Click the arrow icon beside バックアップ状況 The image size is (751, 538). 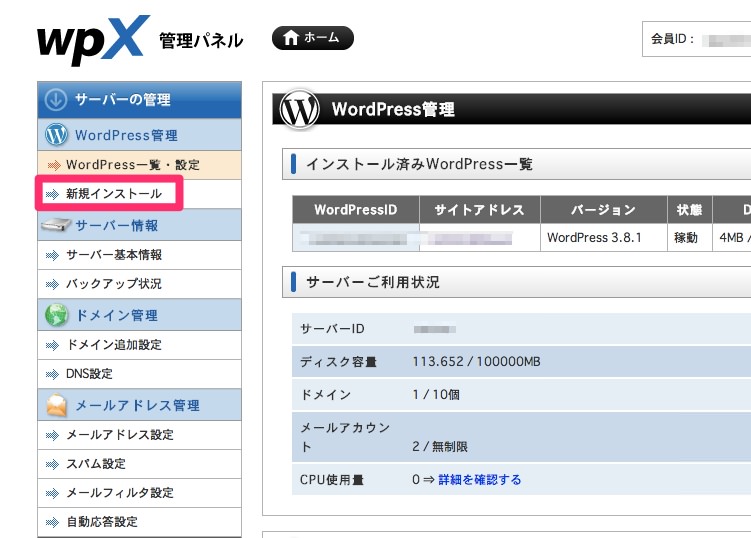click(x=52, y=284)
